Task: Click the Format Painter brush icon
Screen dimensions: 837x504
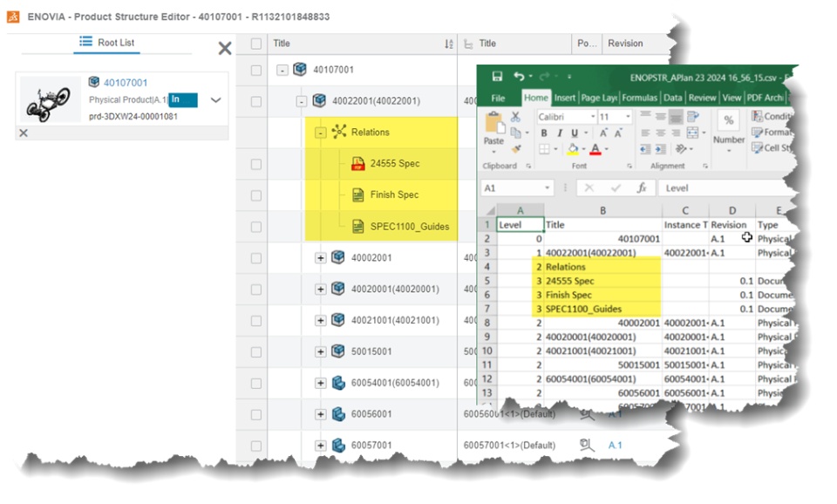Action: tap(515, 148)
